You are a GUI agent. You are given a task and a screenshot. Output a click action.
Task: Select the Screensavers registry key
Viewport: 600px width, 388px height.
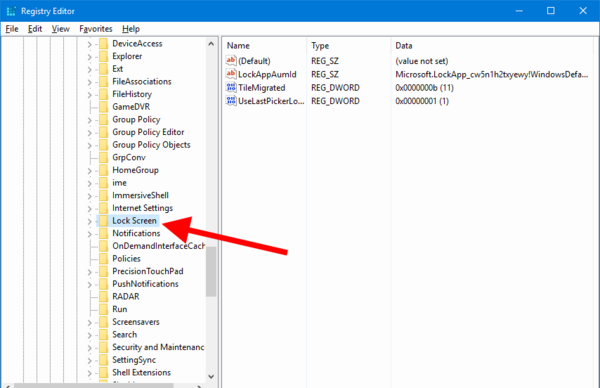coord(136,322)
